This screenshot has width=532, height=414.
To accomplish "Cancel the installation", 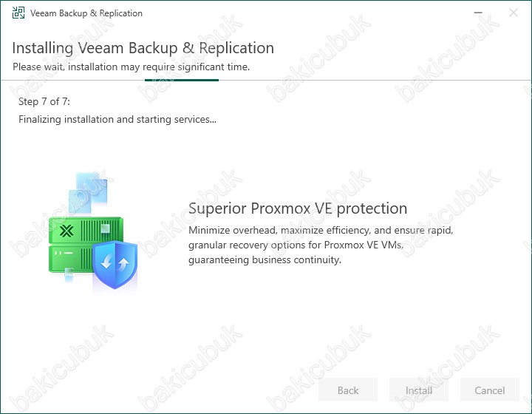I will 489,390.
